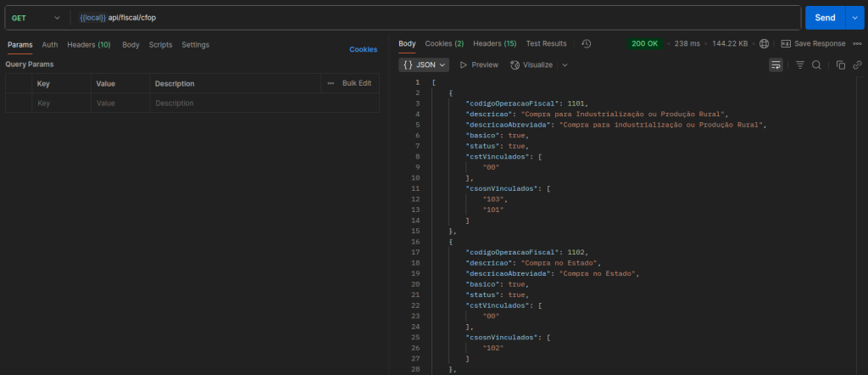Viewport: 868px width, 375px height.
Task: Expand the Visualize options chevron
Action: 565,64
